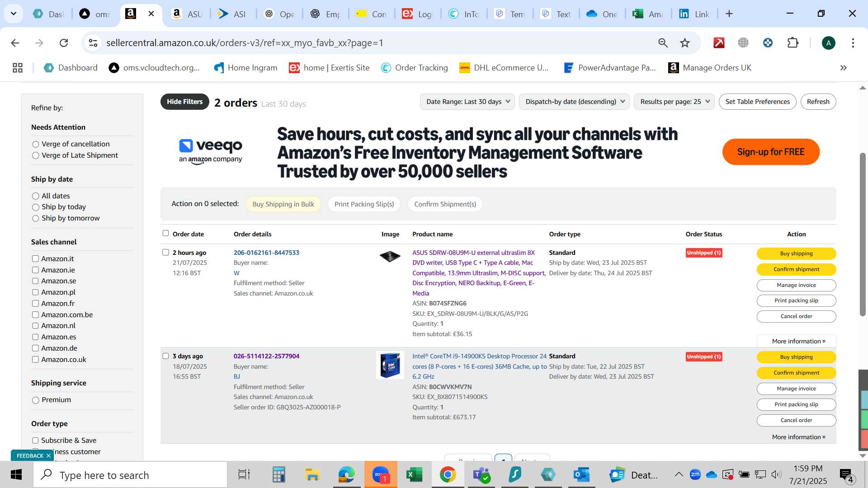Click the Hide Filters button
Image resolution: width=868 pixels, height=488 pixels.
pyautogui.click(x=184, y=102)
